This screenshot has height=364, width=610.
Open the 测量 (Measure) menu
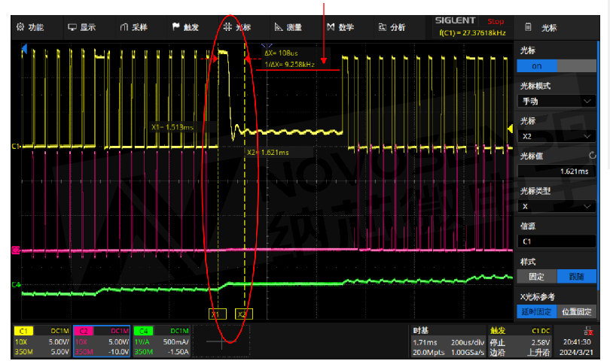coord(288,27)
